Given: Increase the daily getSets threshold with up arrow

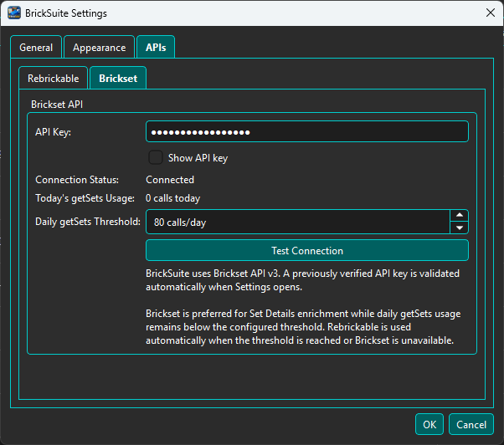Looking at the screenshot, I should [x=460, y=215].
